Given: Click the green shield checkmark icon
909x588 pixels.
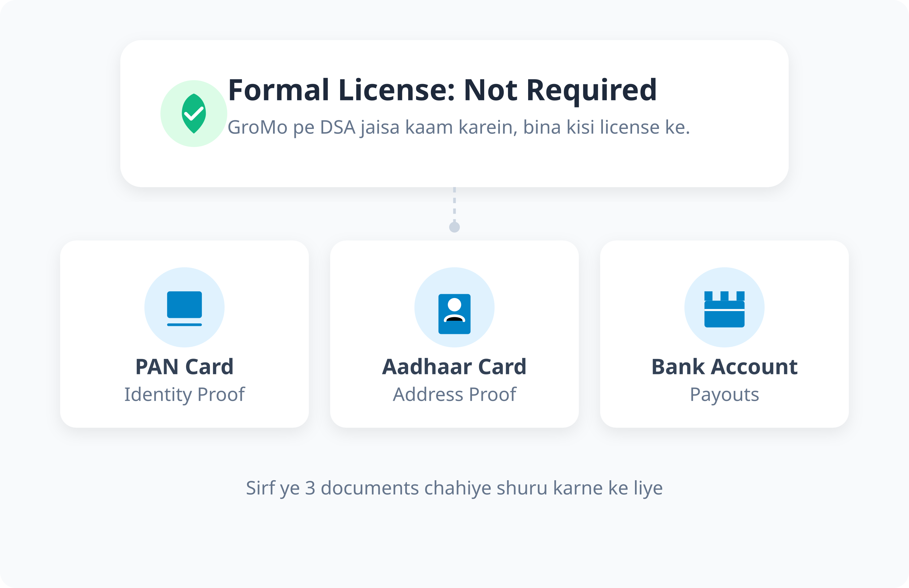Looking at the screenshot, I should pyautogui.click(x=194, y=114).
